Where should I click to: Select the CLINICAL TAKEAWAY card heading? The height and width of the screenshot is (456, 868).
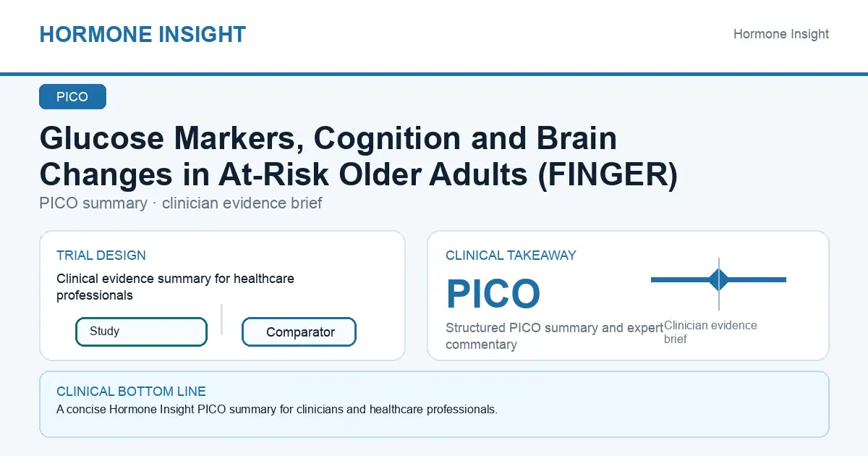point(511,256)
